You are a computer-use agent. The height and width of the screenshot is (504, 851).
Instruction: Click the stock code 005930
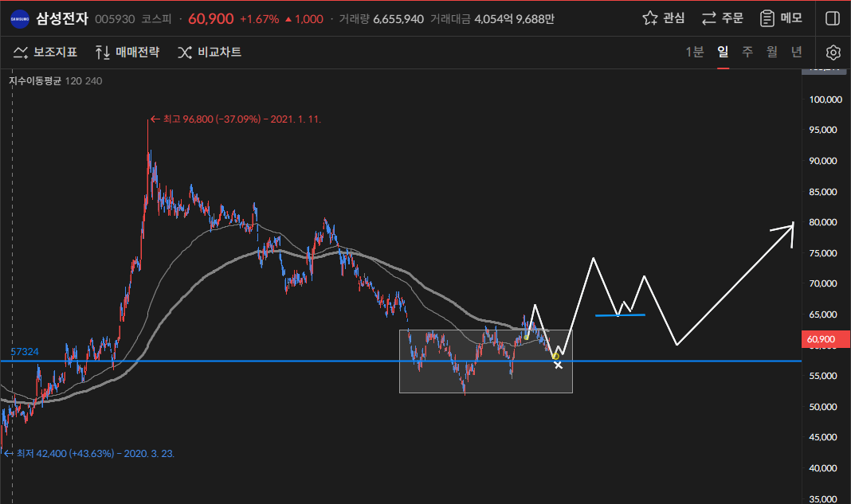point(115,19)
